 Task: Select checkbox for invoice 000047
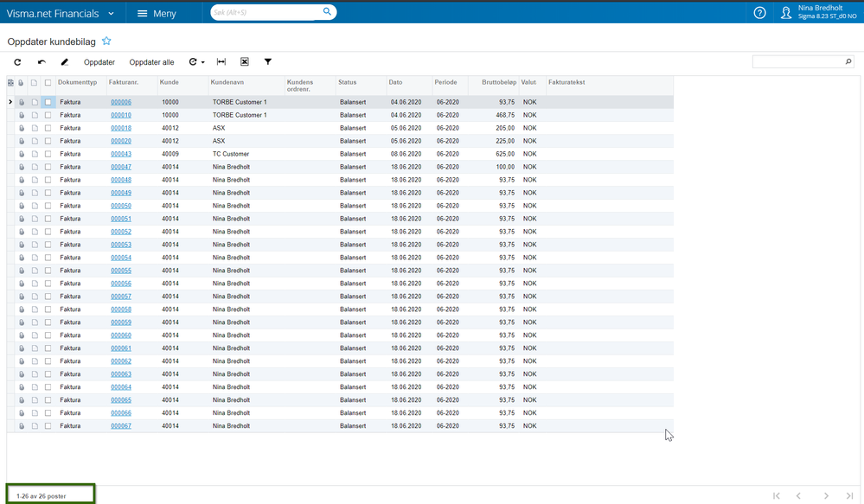(48, 167)
